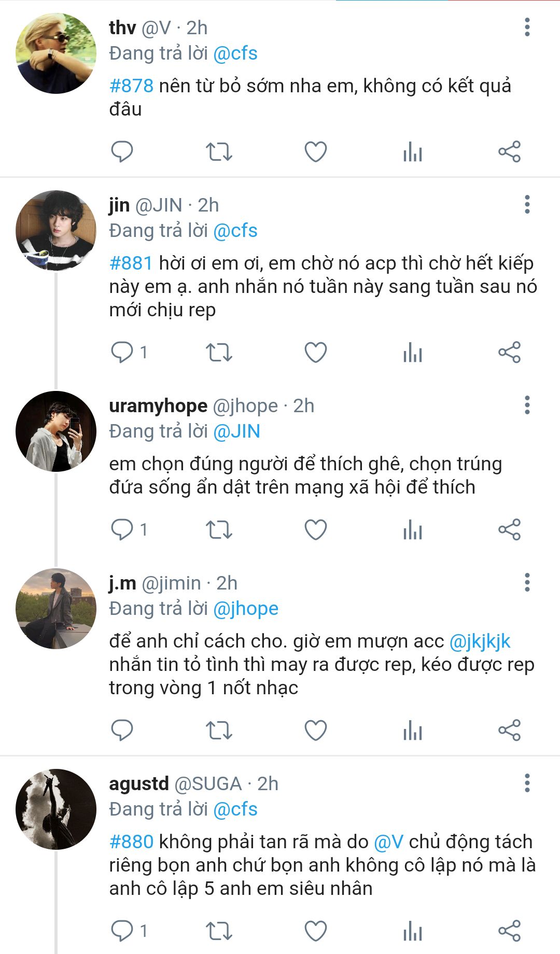
Task: View analytics for jin's tweet
Action: tap(413, 353)
